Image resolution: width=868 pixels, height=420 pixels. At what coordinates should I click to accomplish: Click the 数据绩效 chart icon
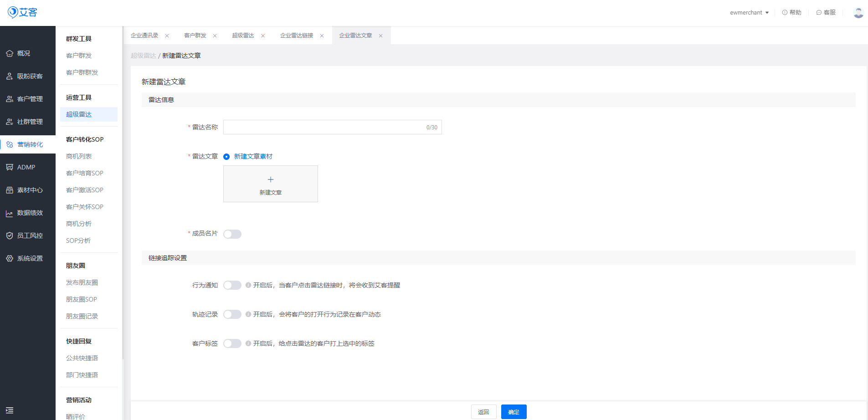pos(10,213)
